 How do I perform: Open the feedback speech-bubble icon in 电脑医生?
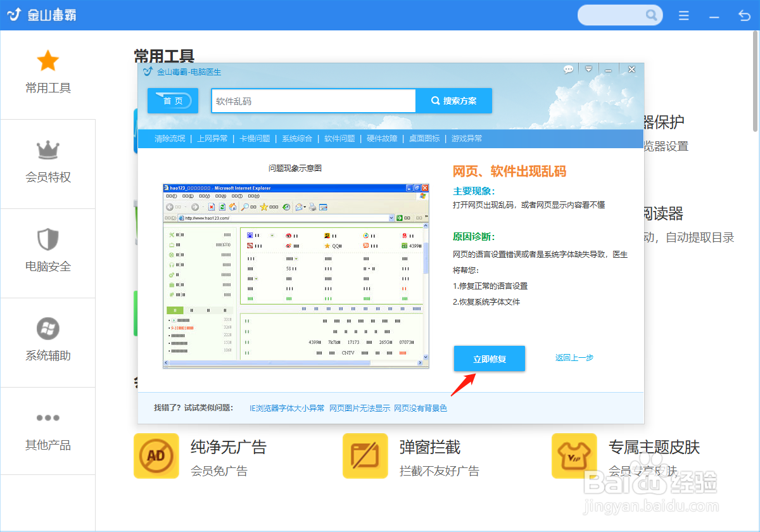(568, 69)
